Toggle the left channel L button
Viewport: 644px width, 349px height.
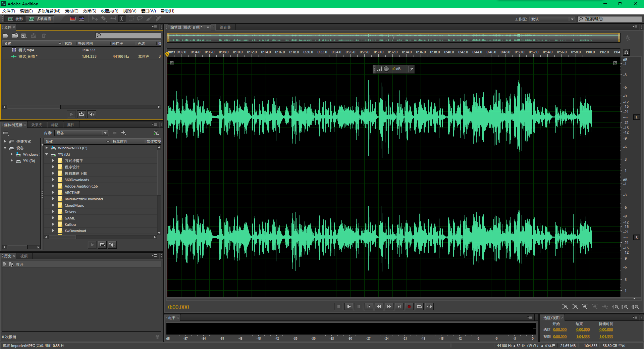(636, 117)
